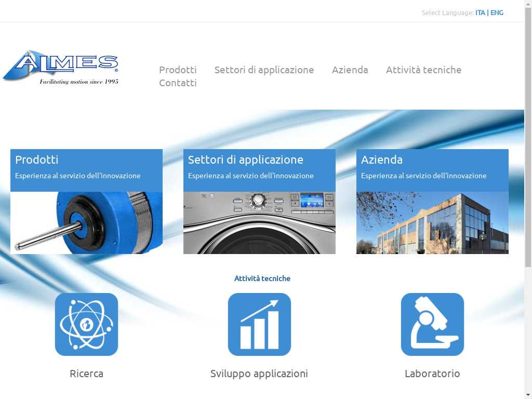Open Azienda in the top navigation
This screenshot has width=532, height=399.
click(350, 70)
